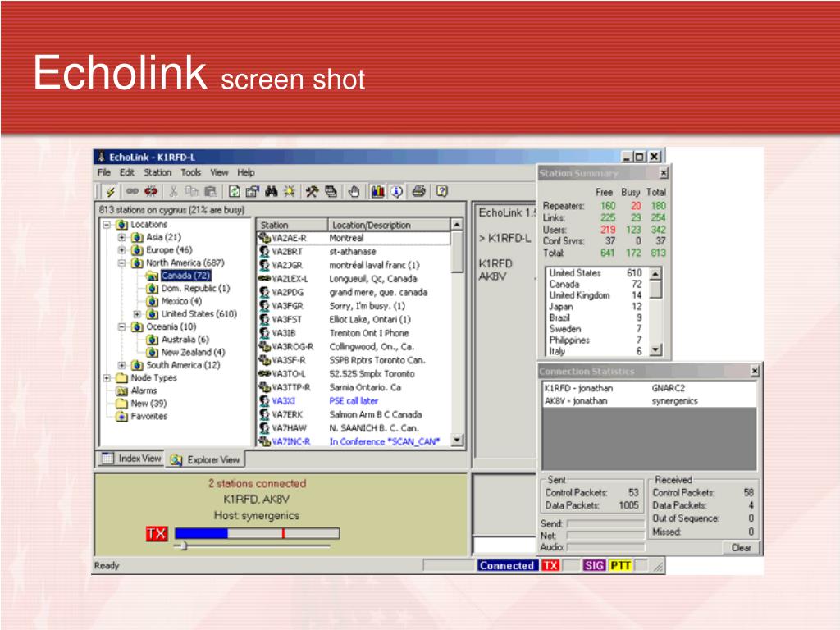Viewport: 840px width, 630px height.
Task: Expand the United States (610) node
Action: (137, 314)
